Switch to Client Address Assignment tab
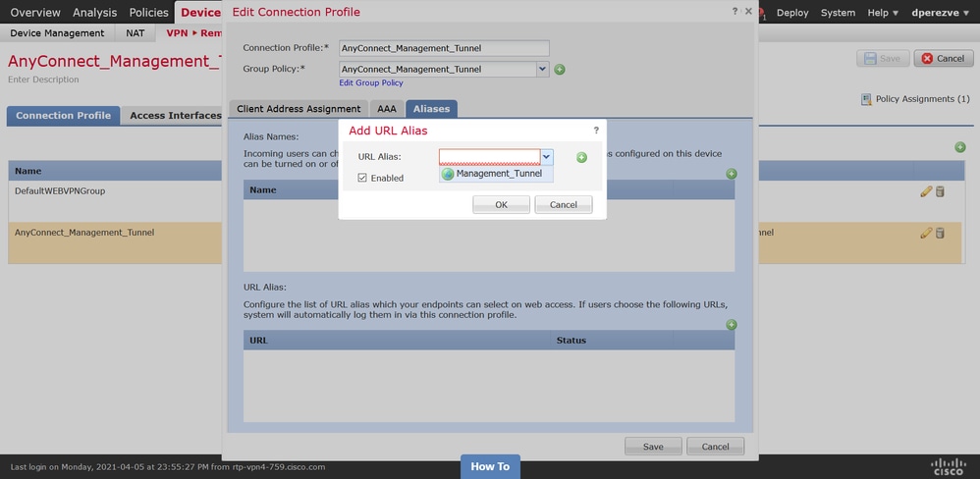The image size is (980, 479). [299, 109]
